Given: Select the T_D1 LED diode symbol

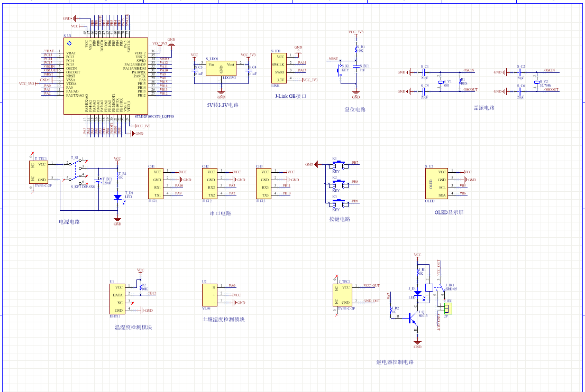Looking at the screenshot, I should tap(117, 197).
